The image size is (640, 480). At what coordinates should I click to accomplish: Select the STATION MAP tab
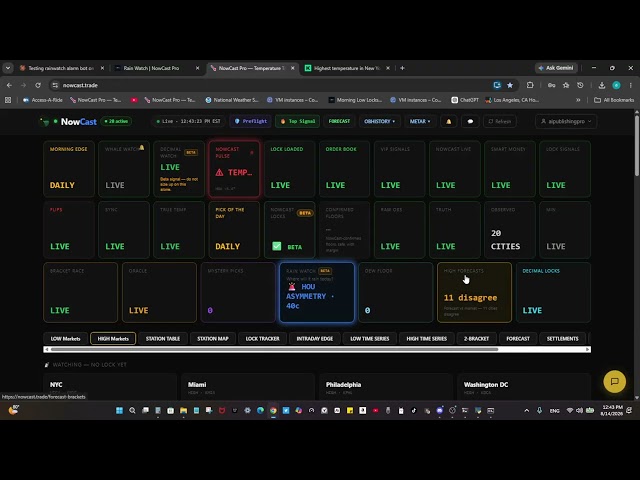point(213,338)
